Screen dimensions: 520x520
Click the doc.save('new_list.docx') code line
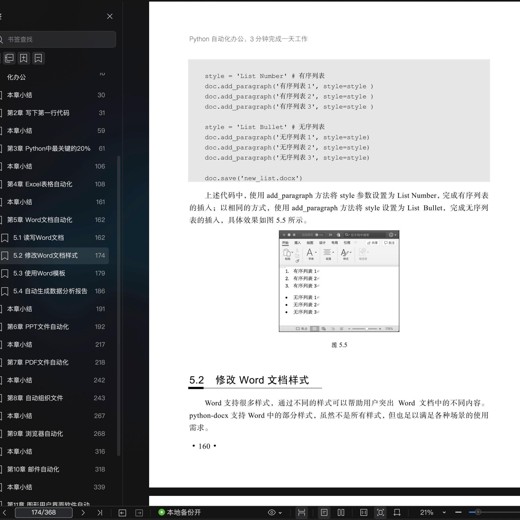pos(253,179)
